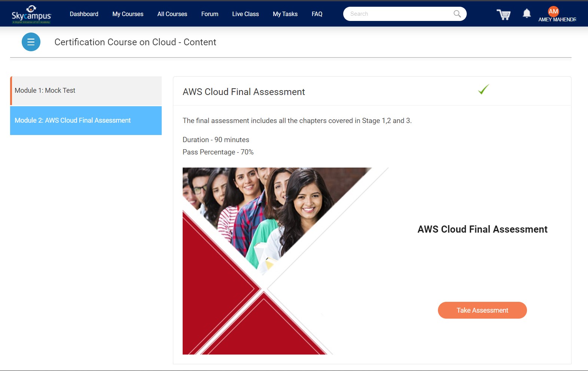Click the green completion checkmark

tap(484, 89)
